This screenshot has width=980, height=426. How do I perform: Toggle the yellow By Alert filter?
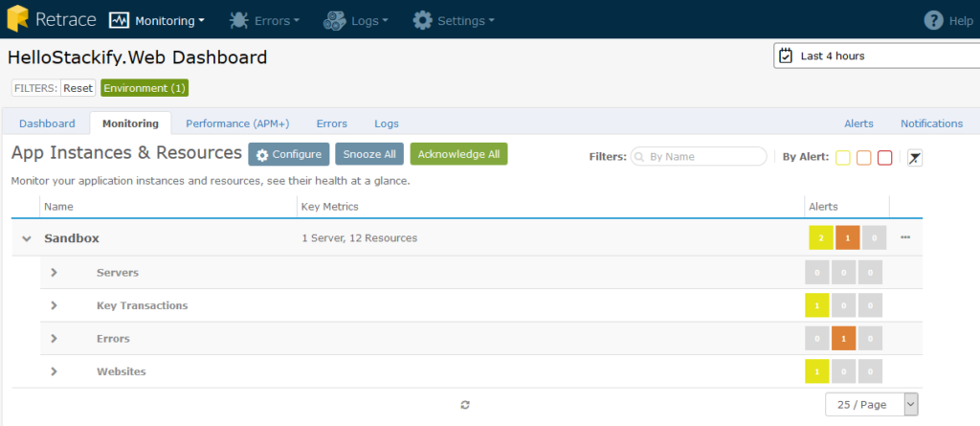[x=842, y=158]
